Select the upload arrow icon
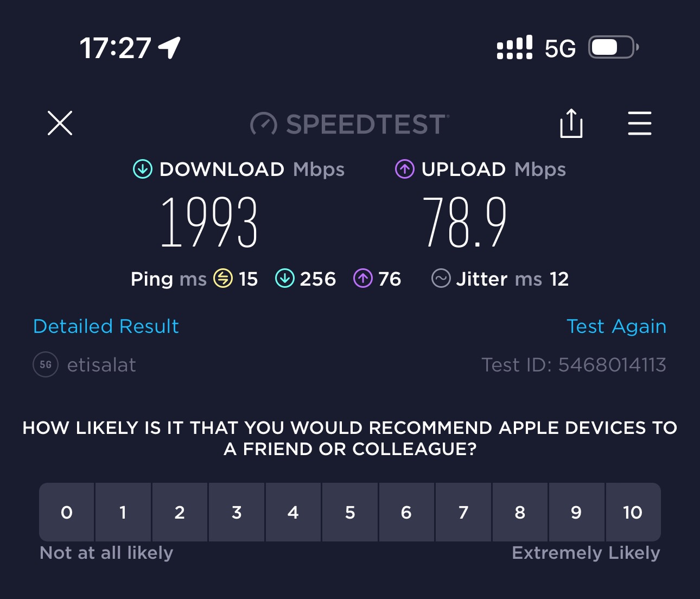 pos(404,169)
